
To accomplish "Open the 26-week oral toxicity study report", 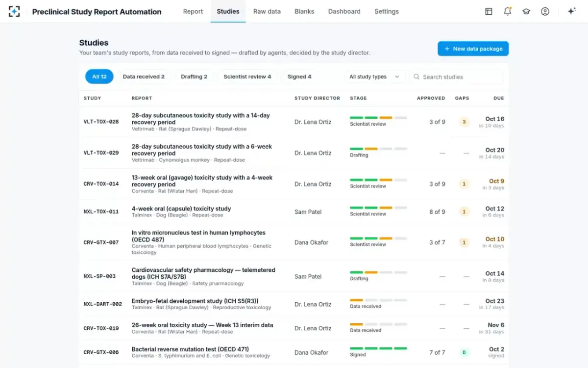I will click(202, 325).
